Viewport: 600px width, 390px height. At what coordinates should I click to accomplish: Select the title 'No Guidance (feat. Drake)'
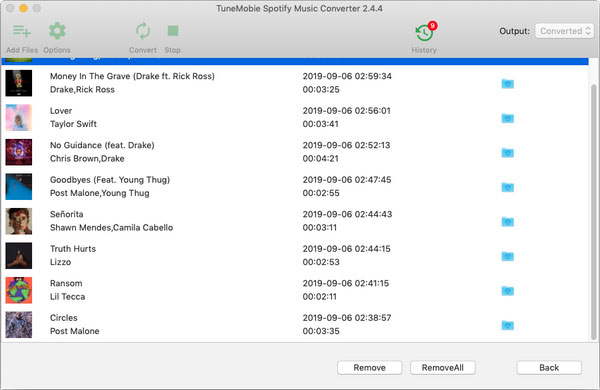(x=102, y=145)
